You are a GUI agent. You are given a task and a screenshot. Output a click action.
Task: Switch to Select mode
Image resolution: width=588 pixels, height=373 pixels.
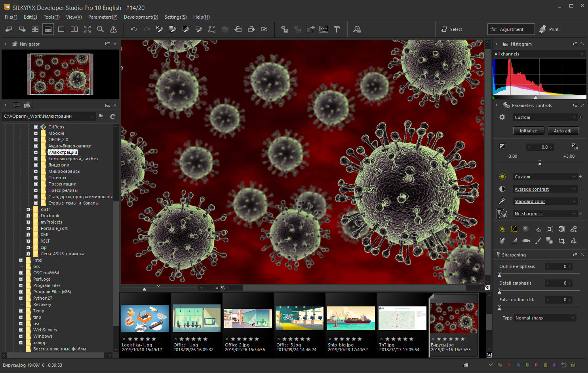(x=452, y=29)
